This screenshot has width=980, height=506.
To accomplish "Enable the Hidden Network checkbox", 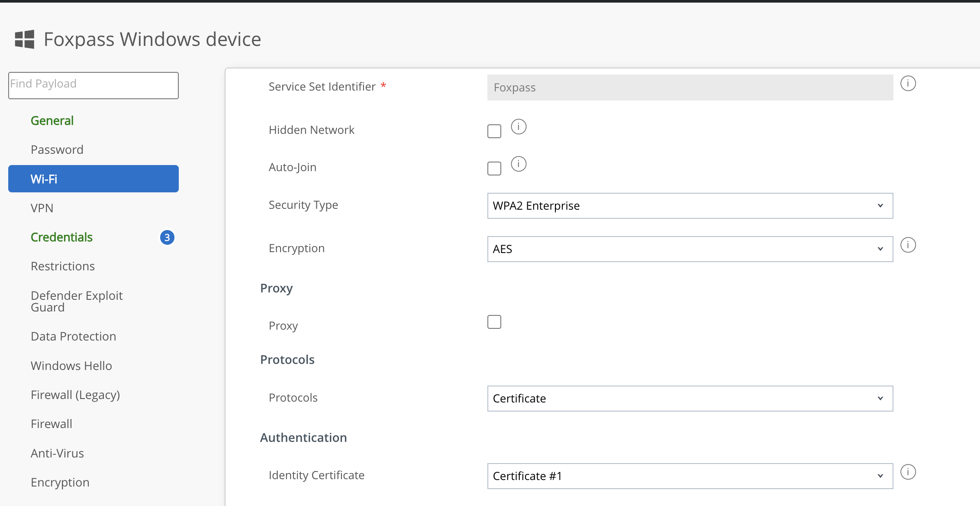I will coord(494,131).
